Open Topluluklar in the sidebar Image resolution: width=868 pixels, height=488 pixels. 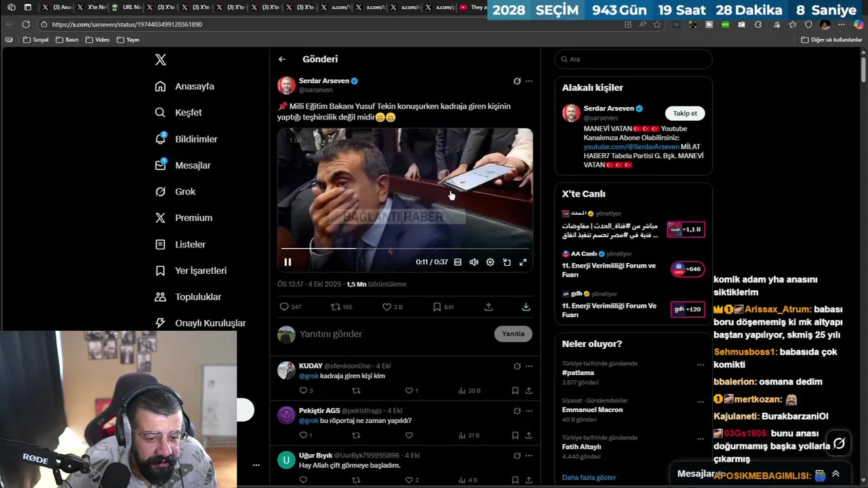click(188, 297)
